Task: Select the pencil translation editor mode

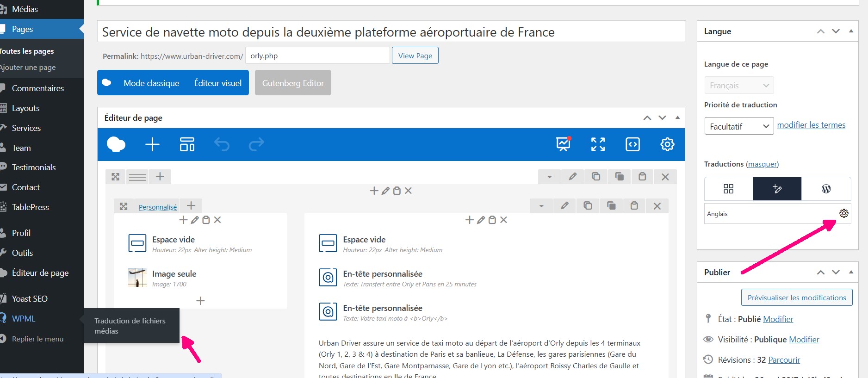Action: (777, 189)
